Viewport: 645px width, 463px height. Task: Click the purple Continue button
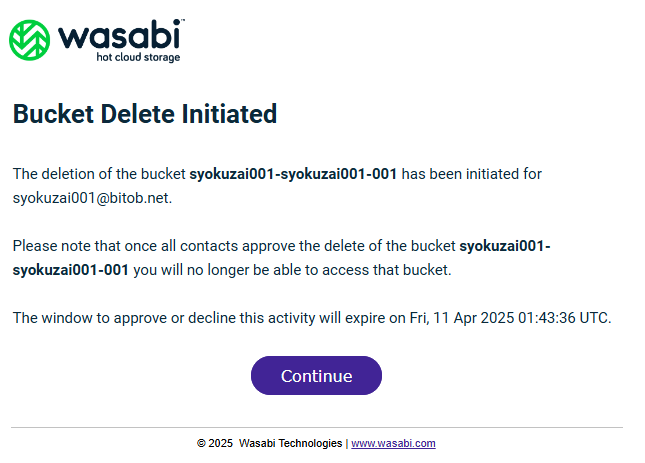pos(316,376)
